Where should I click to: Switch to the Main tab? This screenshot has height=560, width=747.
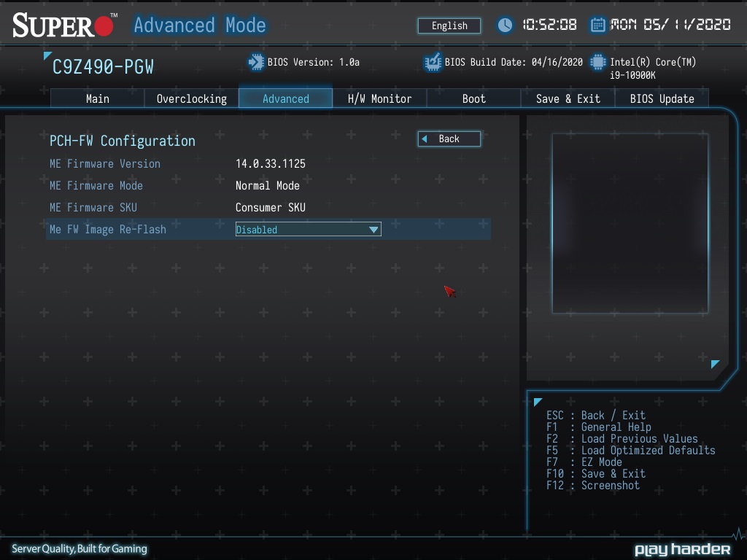pos(97,98)
